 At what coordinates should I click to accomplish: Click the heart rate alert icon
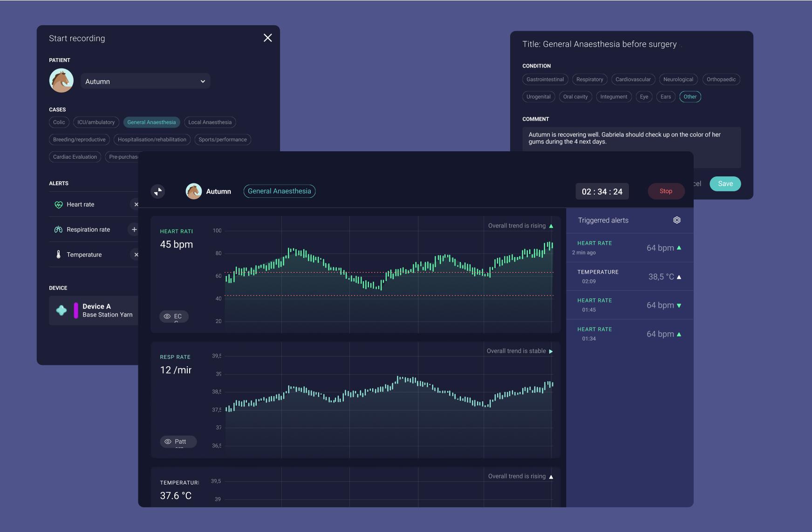click(x=58, y=205)
